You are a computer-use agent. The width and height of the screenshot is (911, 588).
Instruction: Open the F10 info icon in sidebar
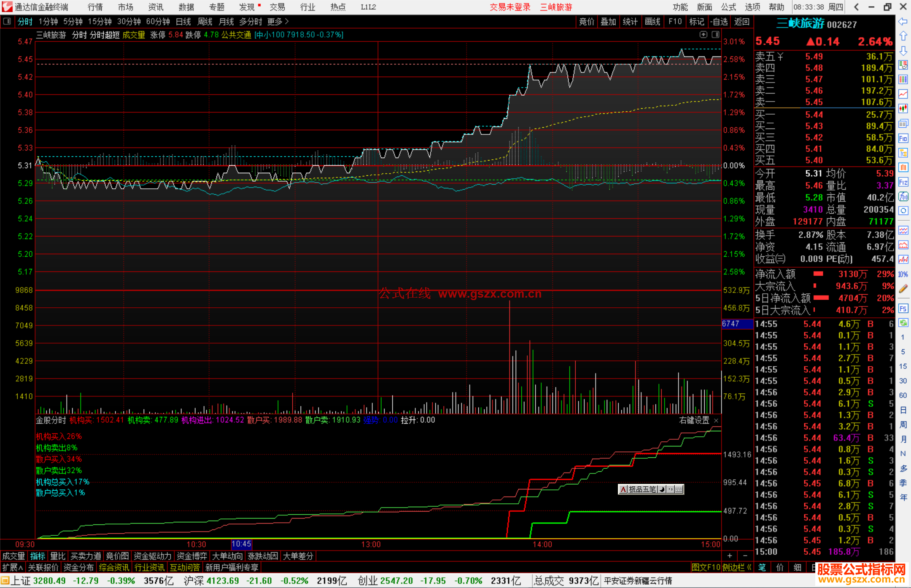pyautogui.click(x=903, y=138)
